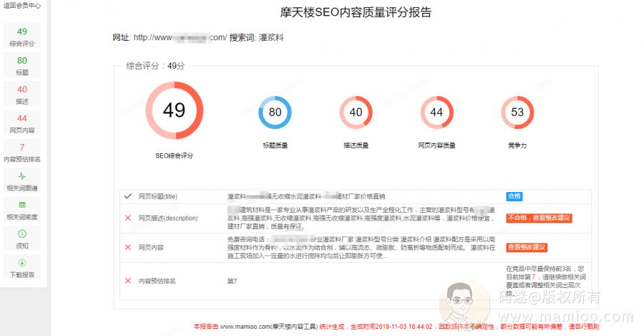Image resolution: width=644 pixels, height=336 pixels.
Task: Select 网页内容 score 44 in sidebar
Action: coord(21,124)
